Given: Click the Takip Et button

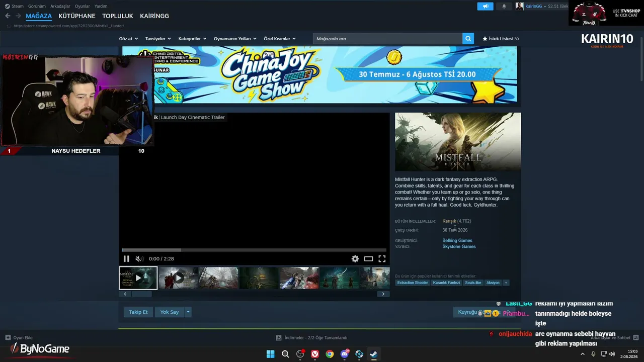Looking at the screenshot, I should tap(138, 312).
